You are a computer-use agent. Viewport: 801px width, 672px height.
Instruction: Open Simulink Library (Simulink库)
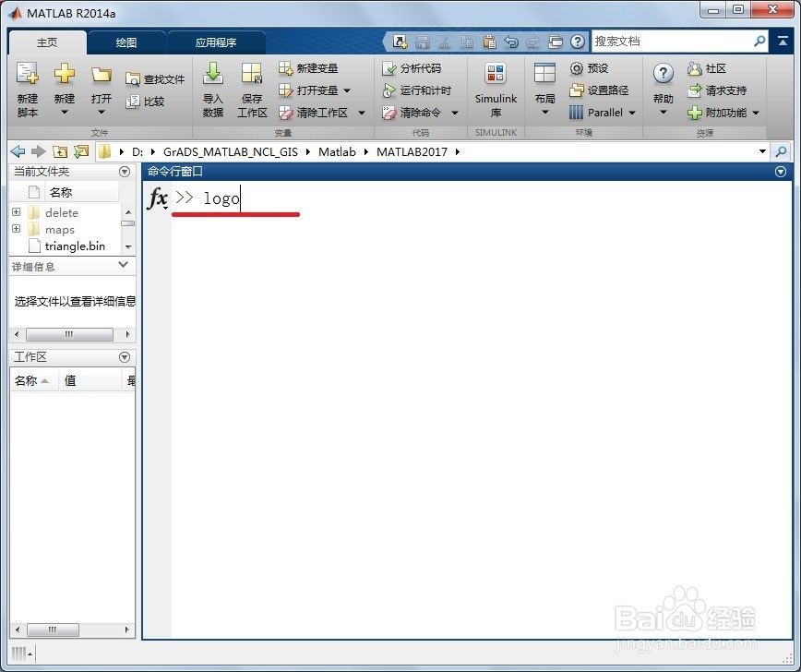[x=496, y=90]
